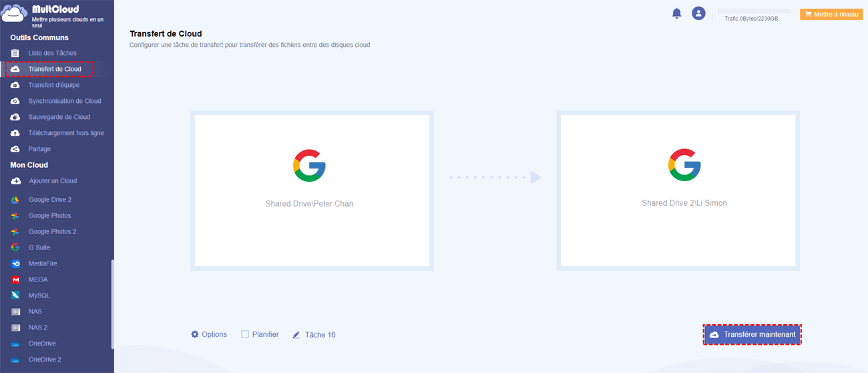Click the traffic usage progress bar
This screenshot has height=373, width=868.
point(754,11)
